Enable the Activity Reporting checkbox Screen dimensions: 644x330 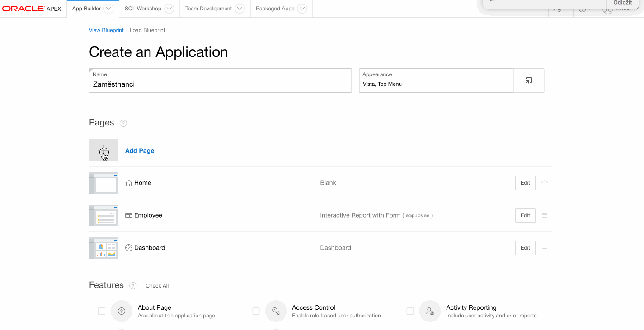[x=410, y=311]
